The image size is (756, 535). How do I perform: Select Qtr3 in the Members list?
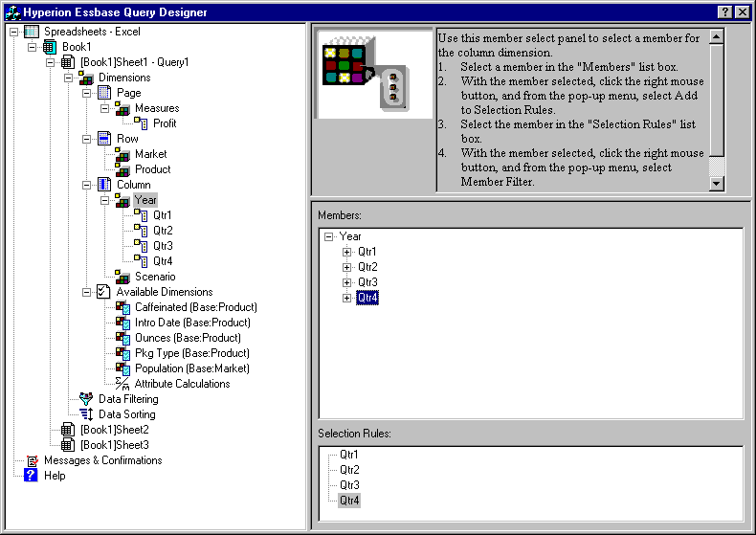(x=367, y=282)
